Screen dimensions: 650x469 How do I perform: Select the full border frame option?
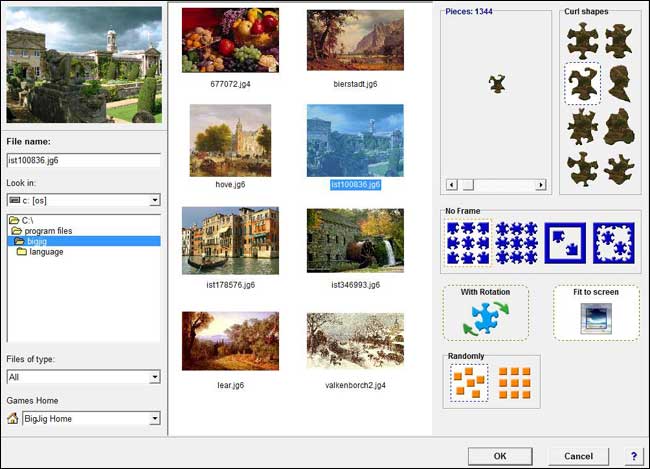coord(613,243)
